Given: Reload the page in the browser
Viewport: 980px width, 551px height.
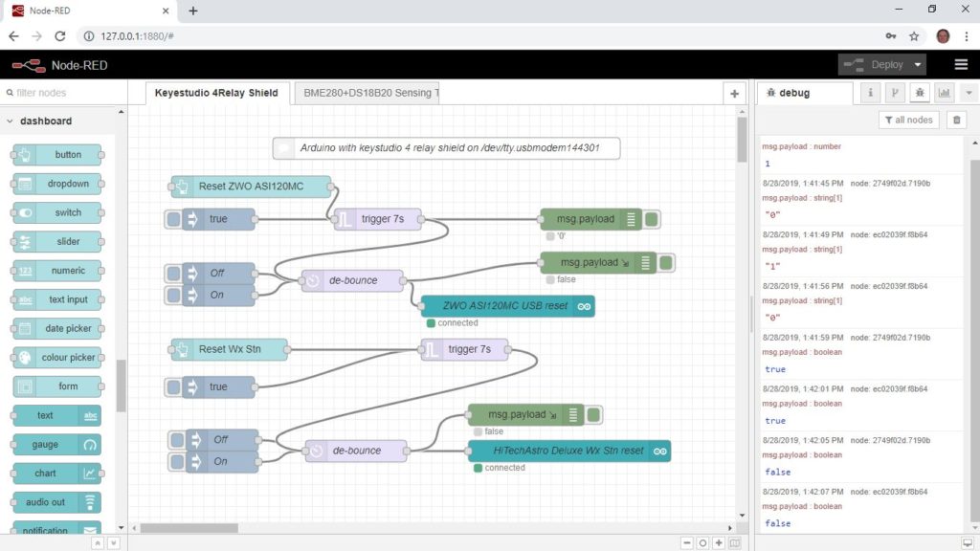Looking at the screenshot, I should point(60,36).
